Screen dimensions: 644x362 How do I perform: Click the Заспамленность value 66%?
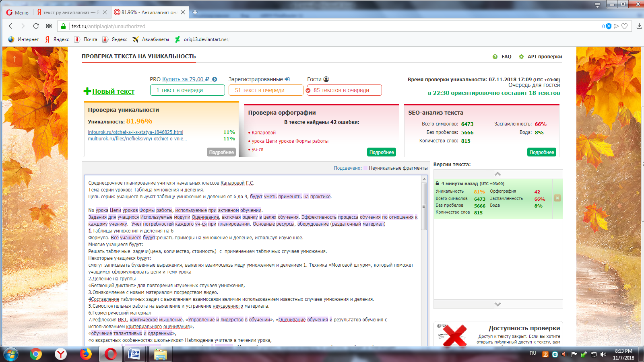pyautogui.click(x=541, y=124)
